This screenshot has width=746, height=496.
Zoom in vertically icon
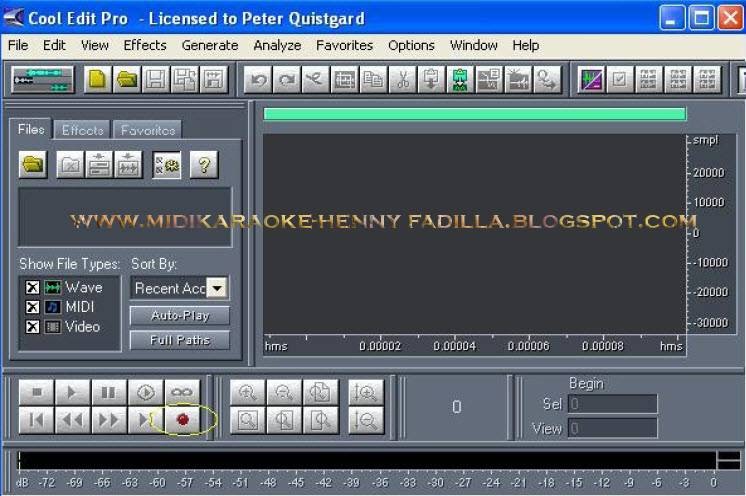tap(365, 392)
